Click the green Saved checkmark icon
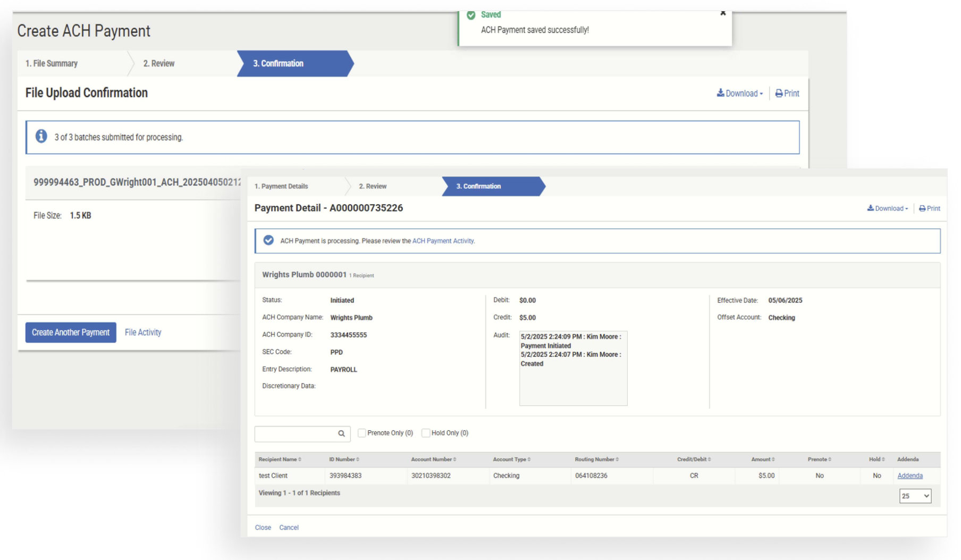 471,15
